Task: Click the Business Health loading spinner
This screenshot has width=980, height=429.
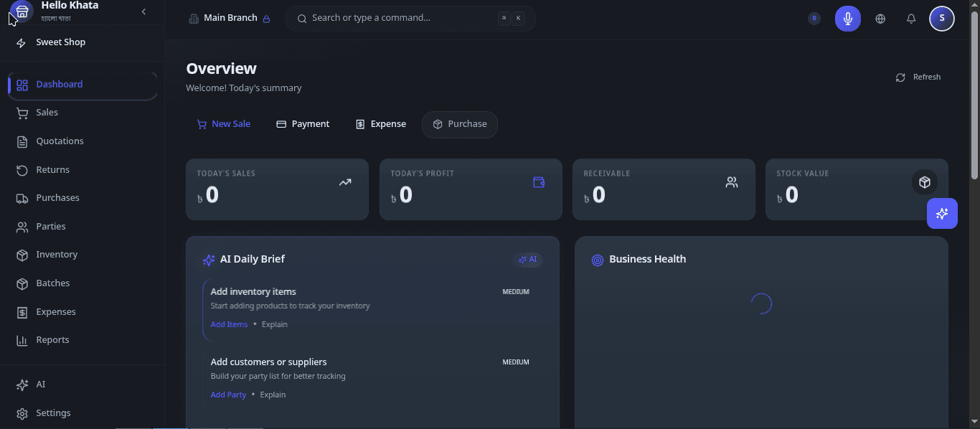Action: point(761,303)
